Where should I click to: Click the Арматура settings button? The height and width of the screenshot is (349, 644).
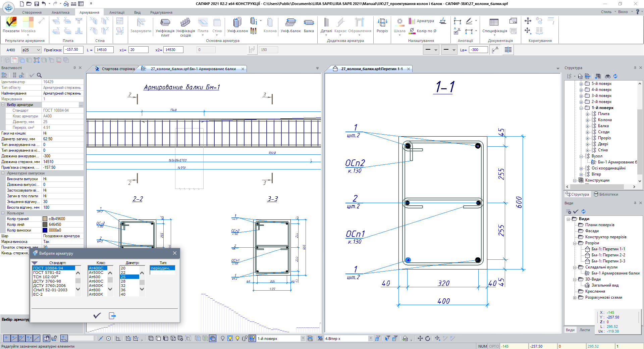click(422, 21)
